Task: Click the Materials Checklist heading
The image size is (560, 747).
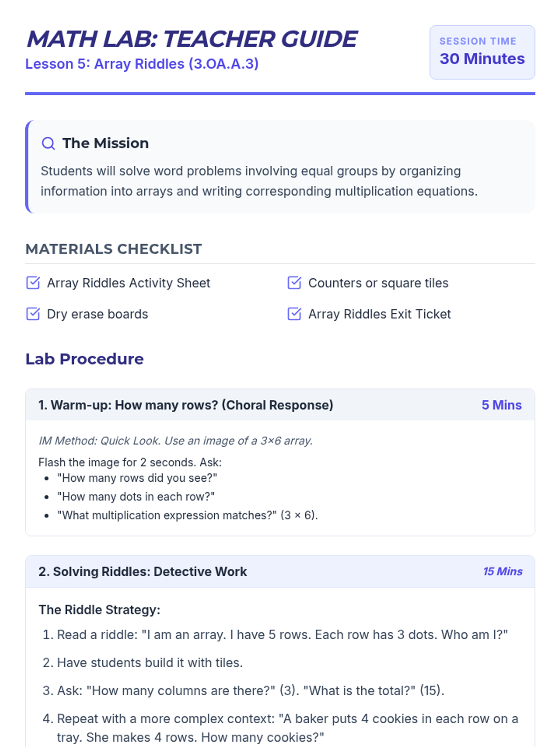Action: (x=113, y=249)
